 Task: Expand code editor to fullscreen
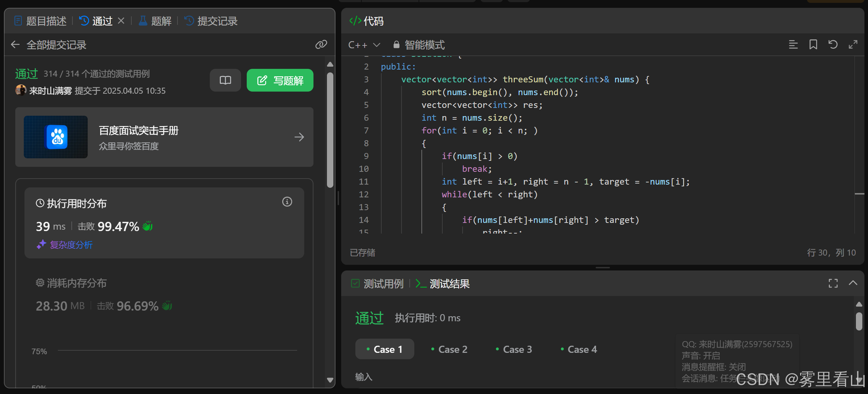point(853,45)
